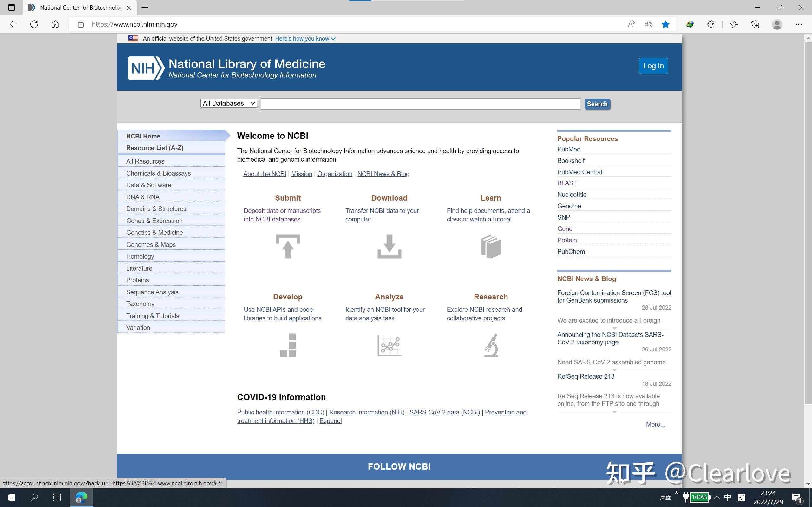Open the Collections icon in the browser toolbar
The image size is (812, 507).
point(755,24)
